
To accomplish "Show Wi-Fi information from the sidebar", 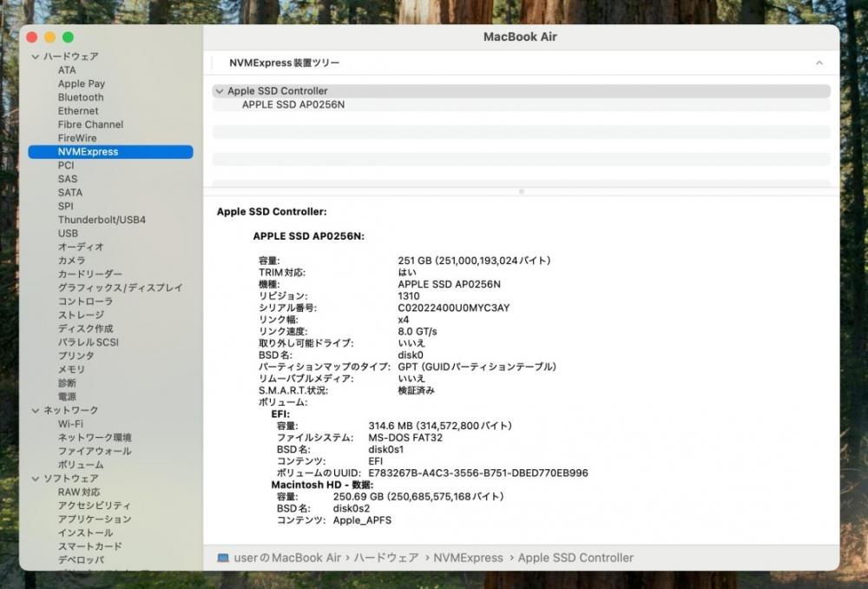I will click(x=70, y=424).
